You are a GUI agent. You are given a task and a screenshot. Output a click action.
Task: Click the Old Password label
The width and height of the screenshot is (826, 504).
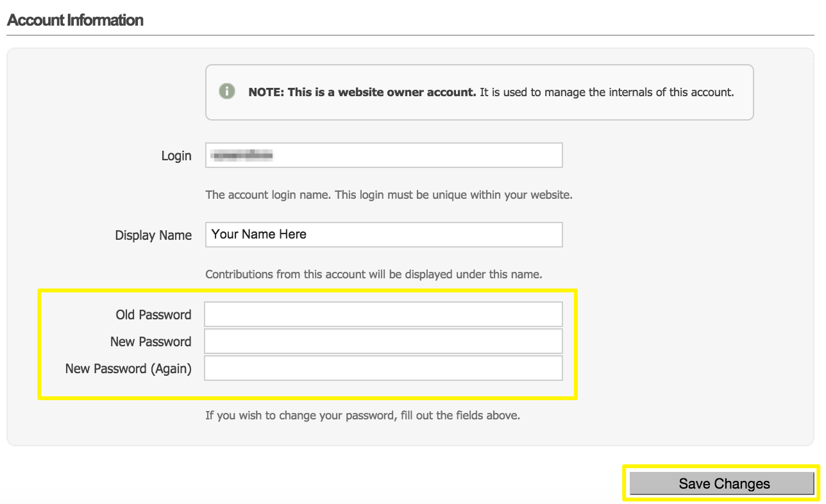pyautogui.click(x=153, y=315)
